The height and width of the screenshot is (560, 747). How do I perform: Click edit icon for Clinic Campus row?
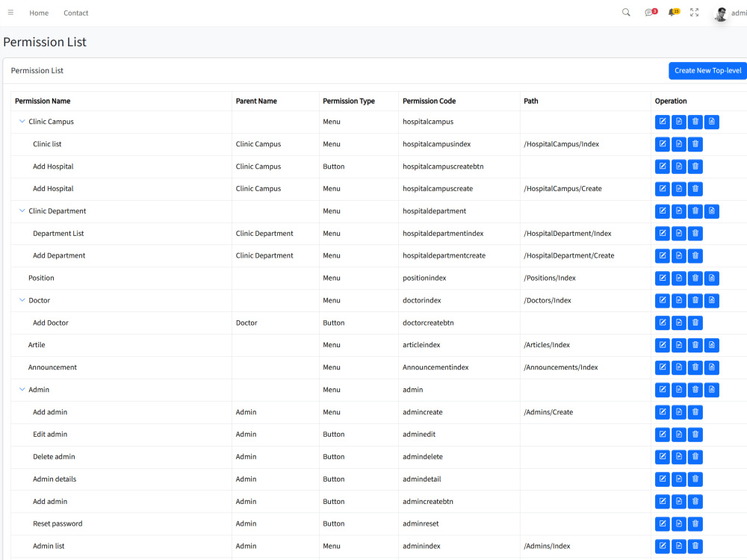pyautogui.click(x=663, y=122)
